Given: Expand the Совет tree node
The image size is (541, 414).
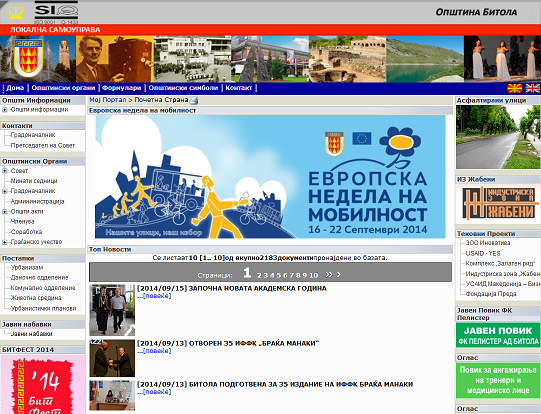Looking at the screenshot, I should pos(4,171).
